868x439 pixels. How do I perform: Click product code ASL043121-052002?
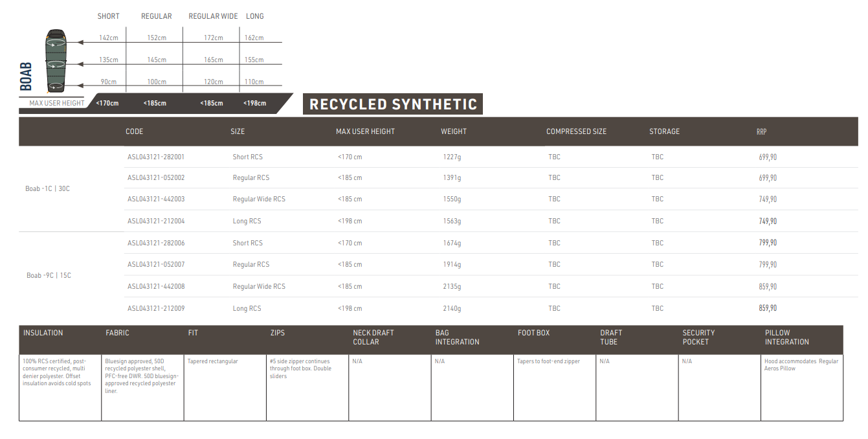[156, 177]
